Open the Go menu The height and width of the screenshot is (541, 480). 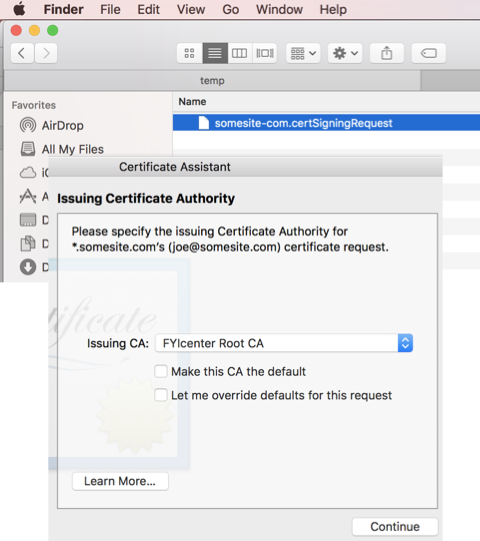tap(231, 9)
